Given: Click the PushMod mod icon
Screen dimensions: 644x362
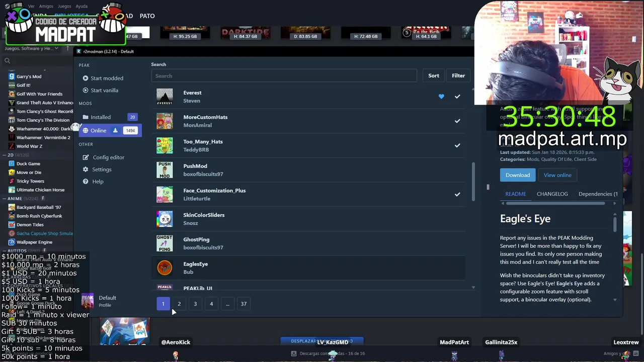Looking at the screenshot, I should 165,170.
